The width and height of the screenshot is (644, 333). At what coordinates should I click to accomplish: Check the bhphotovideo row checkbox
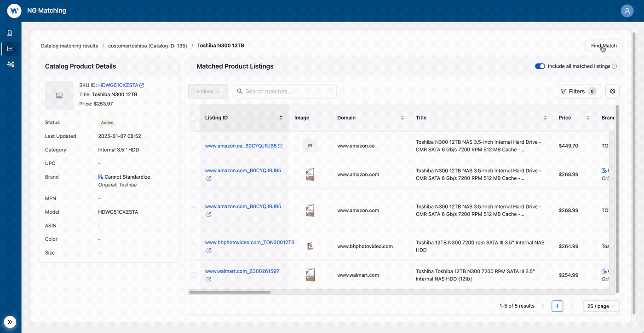pyautogui.click(x=194, y=246)
